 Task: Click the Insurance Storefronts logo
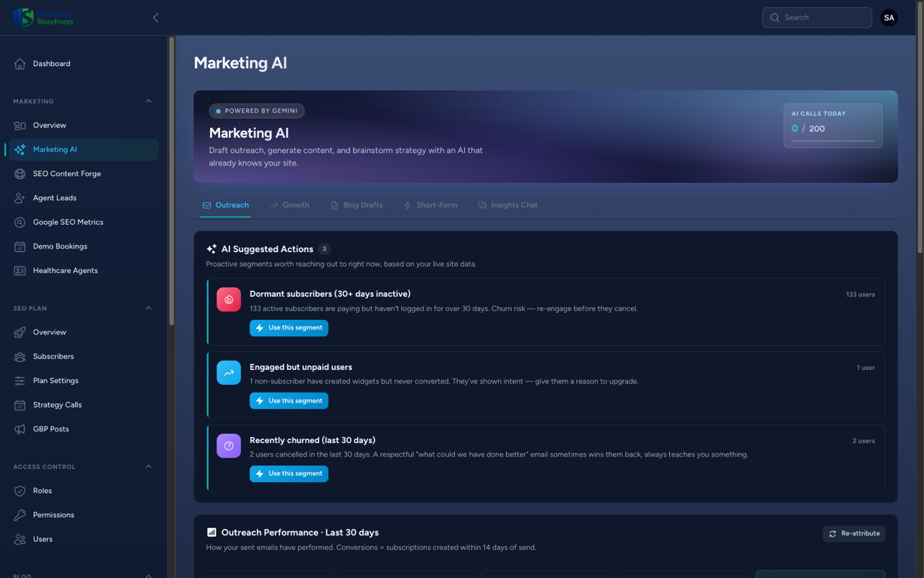click(43, 17)
